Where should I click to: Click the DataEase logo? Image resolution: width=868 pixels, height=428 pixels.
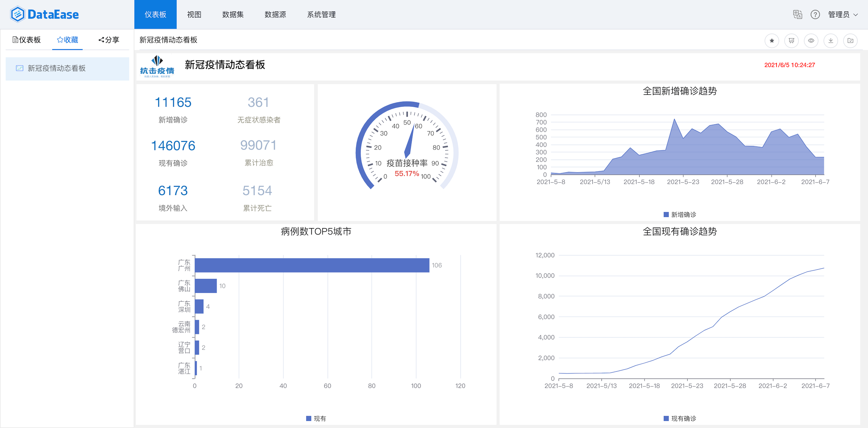pos(44,14)
